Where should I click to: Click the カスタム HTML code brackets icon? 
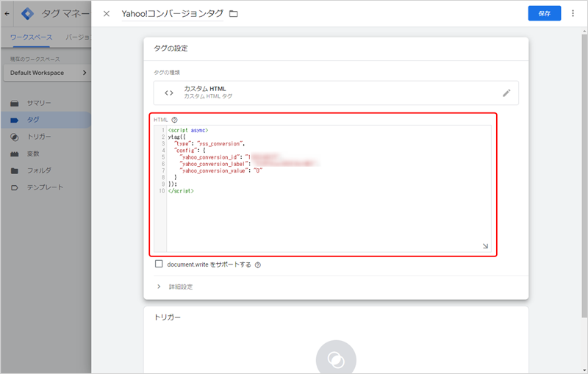pyautogui.click(x=169, y=93)
